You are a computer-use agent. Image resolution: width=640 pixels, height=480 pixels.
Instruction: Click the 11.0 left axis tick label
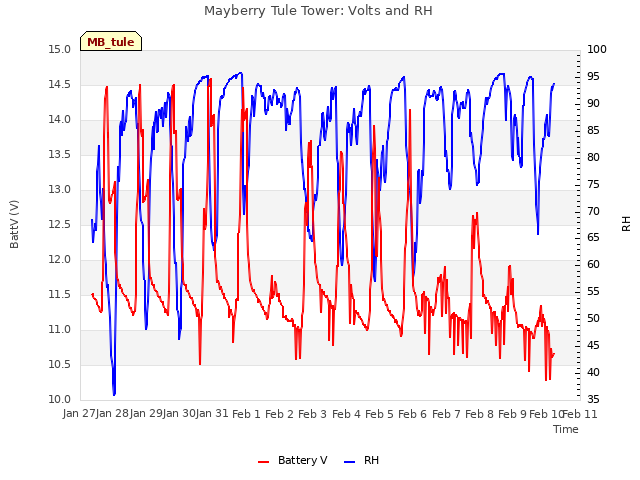[60, 330]
